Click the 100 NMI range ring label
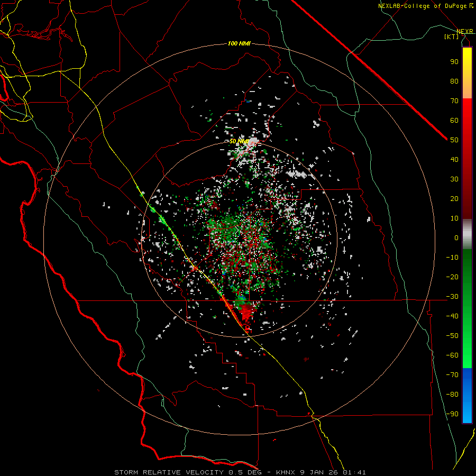476x476 pixels. pyautogui.click(x=239, y=43)
